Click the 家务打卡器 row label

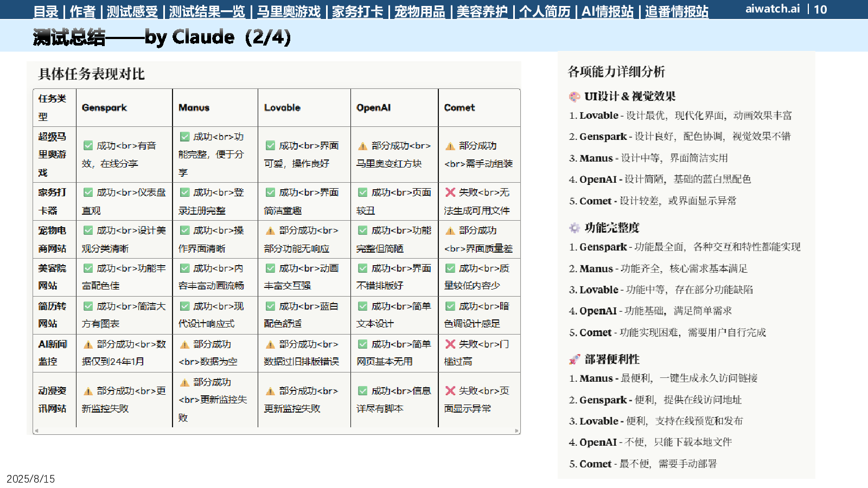pyautogui.click(x=52, y=201)
